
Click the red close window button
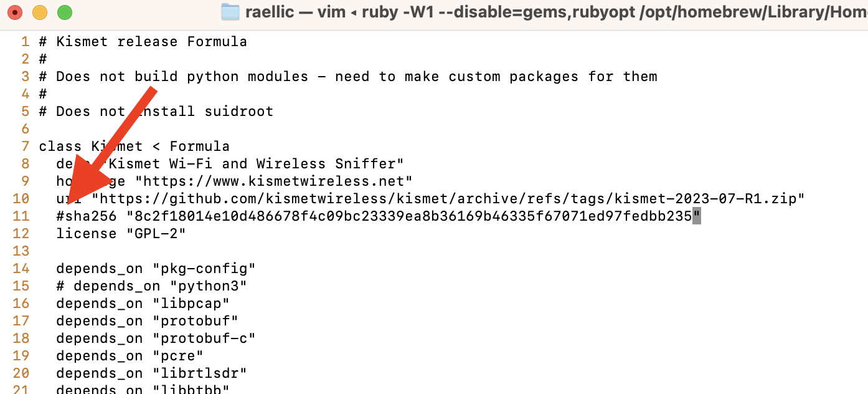15,12
